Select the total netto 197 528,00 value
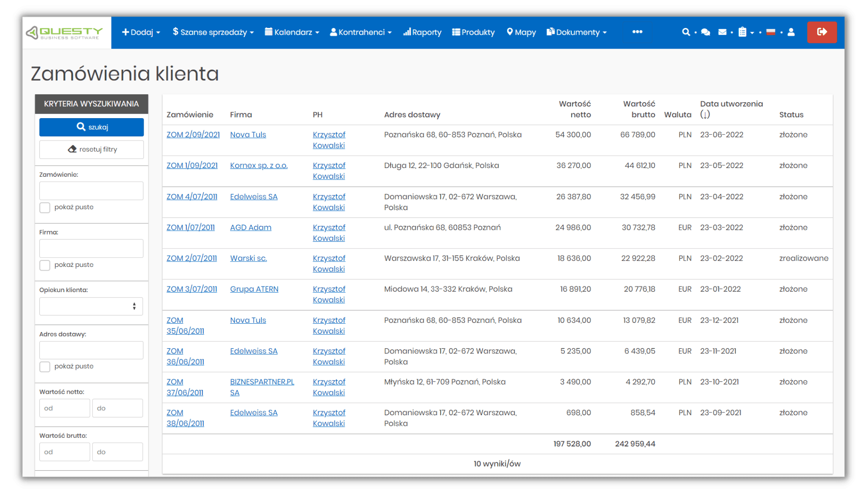Image resolution: width=868 pixels, height=494 pixels. 572,444
